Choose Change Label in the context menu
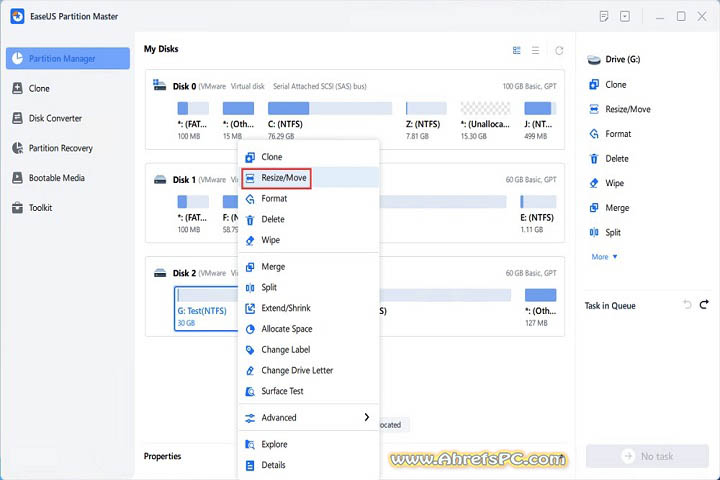The height and width of the screenshot is (480, 720). tap(309, 350)
